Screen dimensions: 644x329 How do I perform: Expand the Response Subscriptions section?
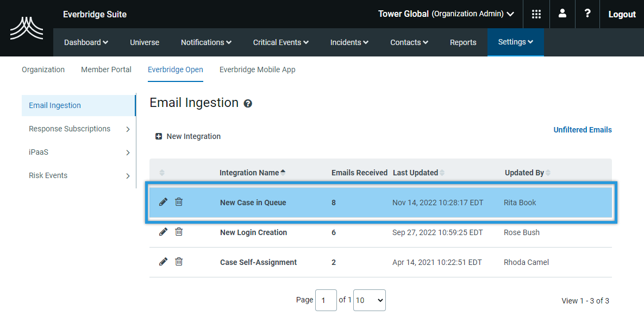[x=70, y=129]
